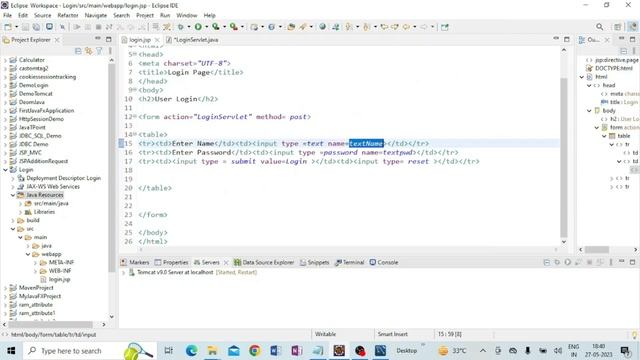Open the Terminal tab
This screenshot has width=640, height=360.
pos(349,262)
